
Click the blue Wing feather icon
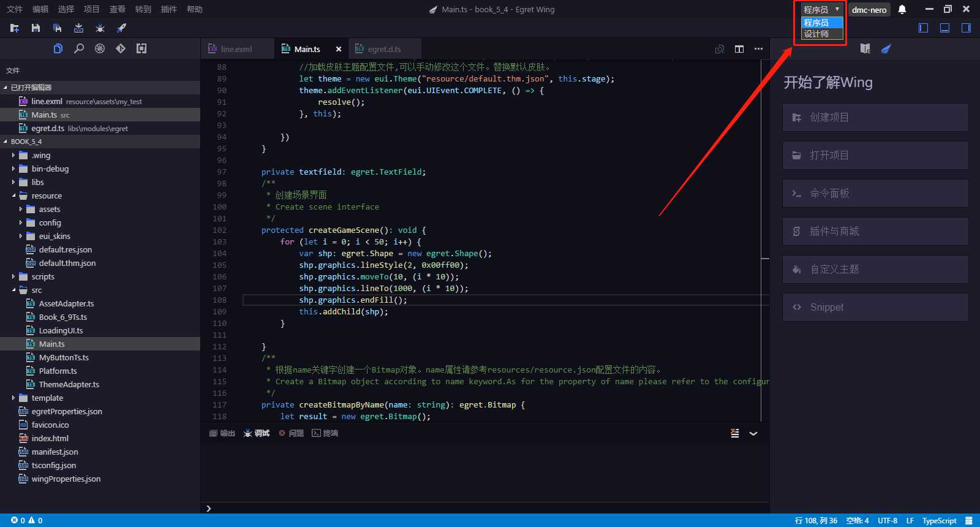click(x=886, y=48)
